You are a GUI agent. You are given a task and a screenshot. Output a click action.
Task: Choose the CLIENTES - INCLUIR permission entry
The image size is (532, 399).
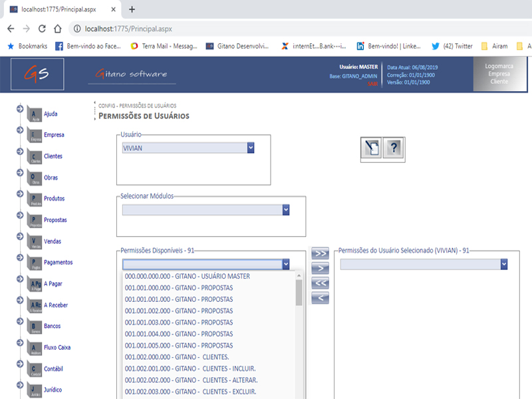tap(190, 368)
